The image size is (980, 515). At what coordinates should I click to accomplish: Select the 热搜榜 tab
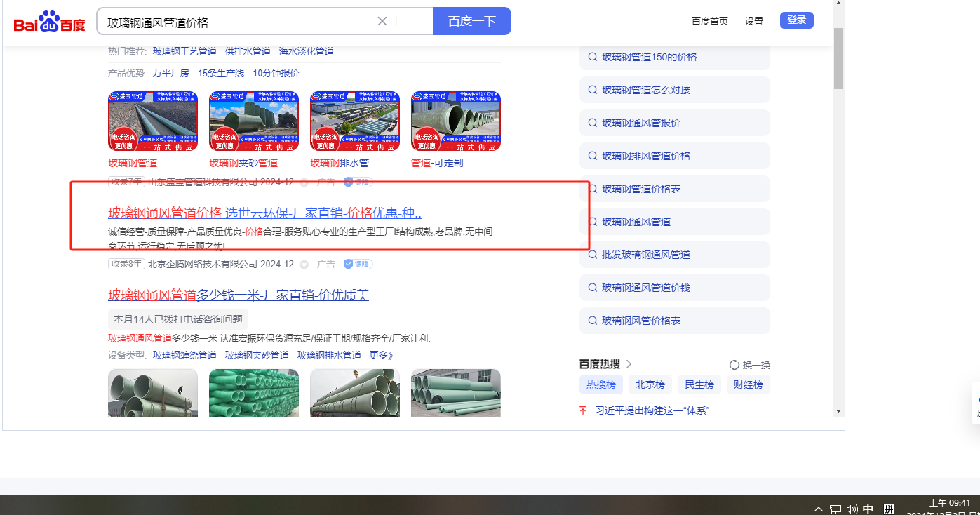click(x=600, y=384)
